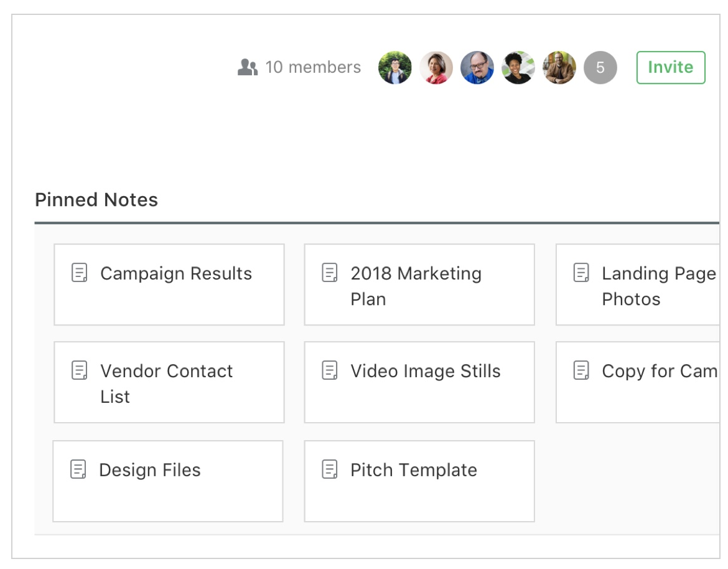Open the Vendor Contact List note
The height and width of the screenshot is (569, 728).
click(169, 382)
